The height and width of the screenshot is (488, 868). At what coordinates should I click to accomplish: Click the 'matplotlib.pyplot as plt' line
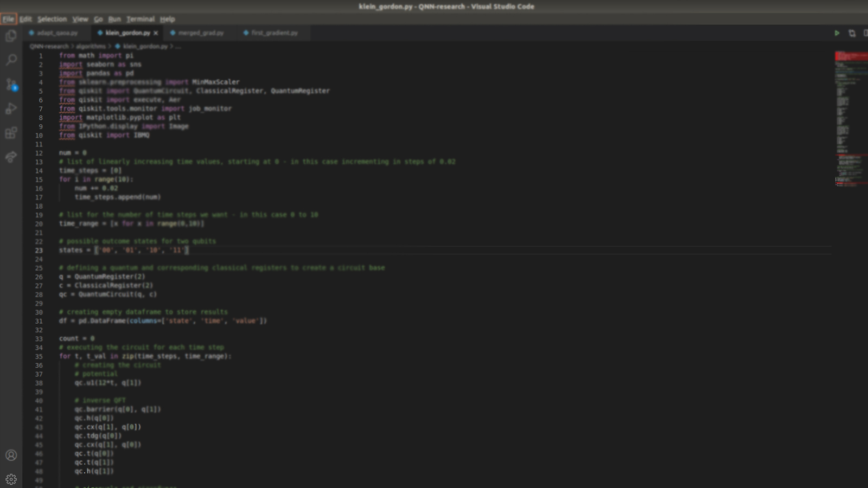coord(120,118)
